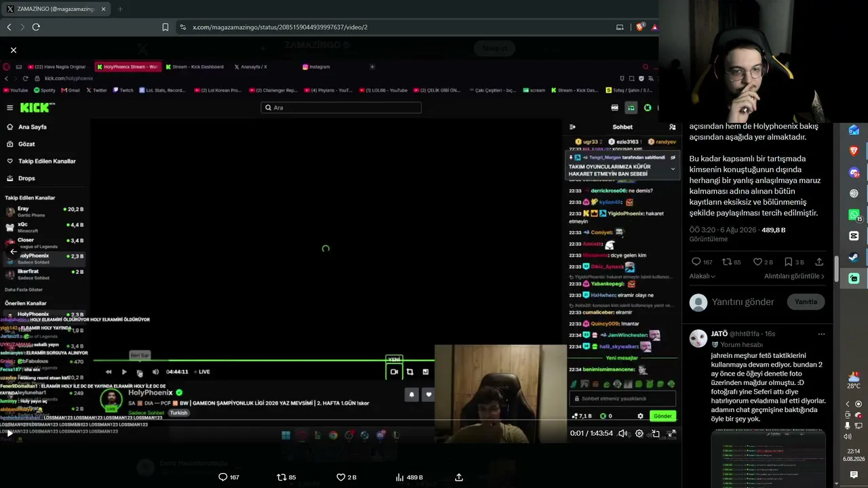
Task: Select the ZAMAZİNGO X browser tab
Action: click(56, 9)
